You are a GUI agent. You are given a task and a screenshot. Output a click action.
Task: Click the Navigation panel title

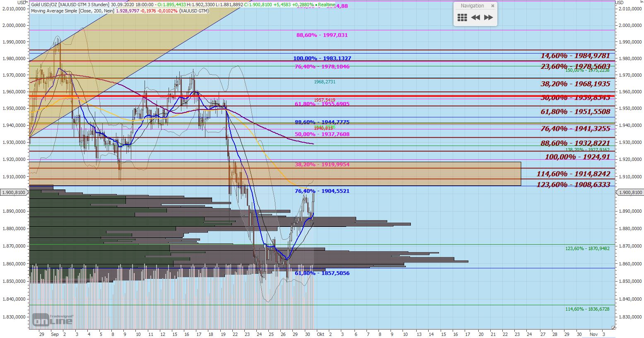tap(472, 6)
